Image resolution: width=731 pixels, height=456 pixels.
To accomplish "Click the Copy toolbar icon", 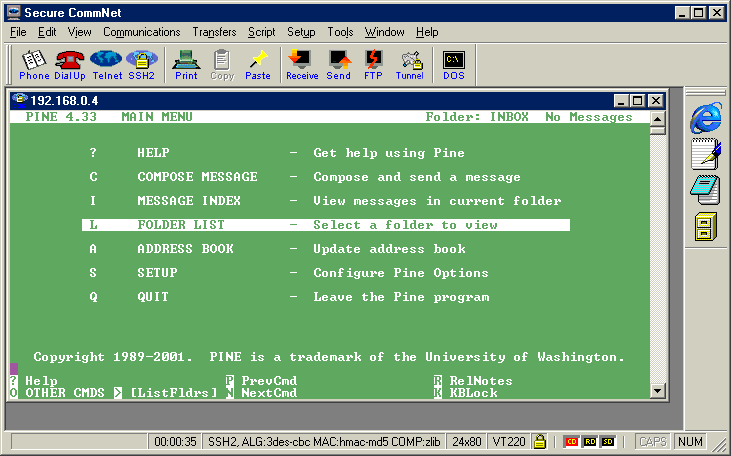I will (222, 65).
